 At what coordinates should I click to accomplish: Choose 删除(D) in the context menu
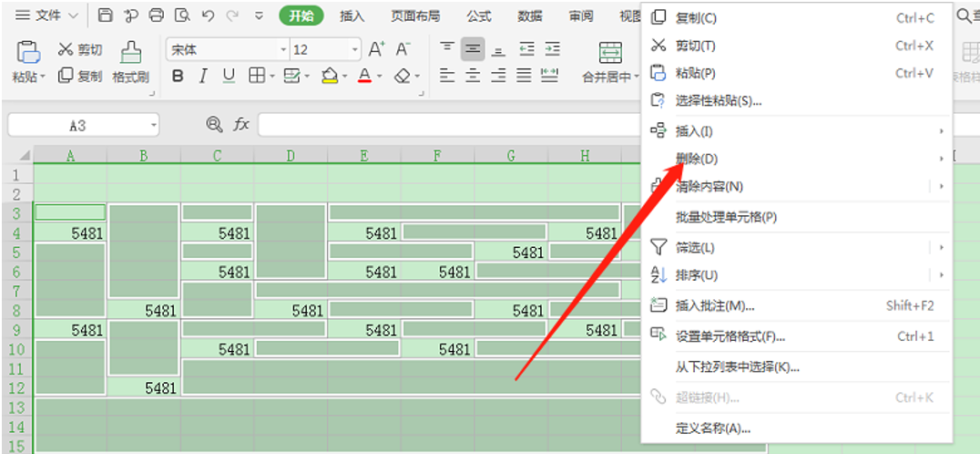coord(797,159)
